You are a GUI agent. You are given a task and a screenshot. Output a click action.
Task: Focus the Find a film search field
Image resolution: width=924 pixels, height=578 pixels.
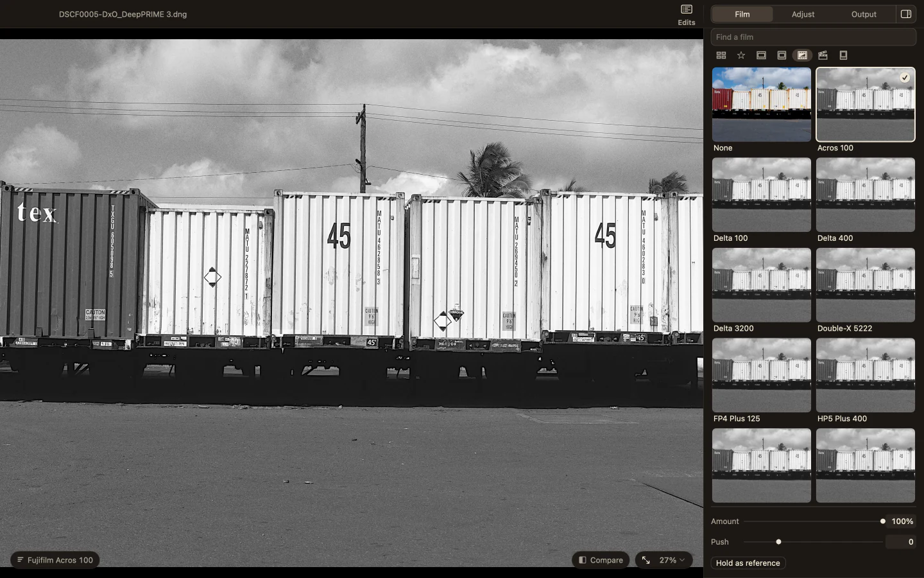(814, 37)
